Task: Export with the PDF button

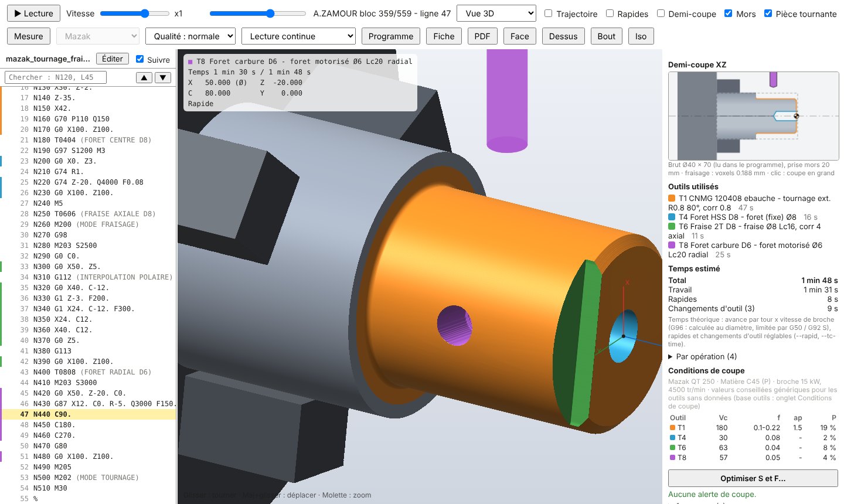Action: (x=482, y=36)
